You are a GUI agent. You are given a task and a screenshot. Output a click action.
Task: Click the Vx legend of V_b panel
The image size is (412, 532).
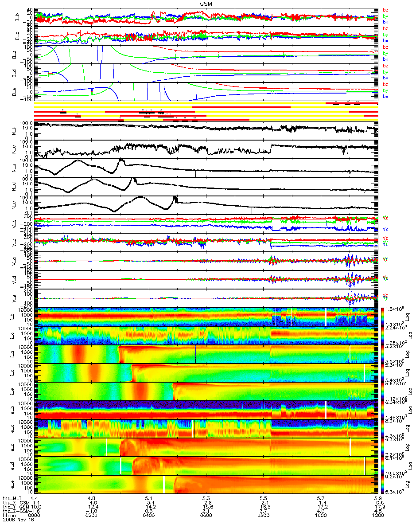(385, 229)
